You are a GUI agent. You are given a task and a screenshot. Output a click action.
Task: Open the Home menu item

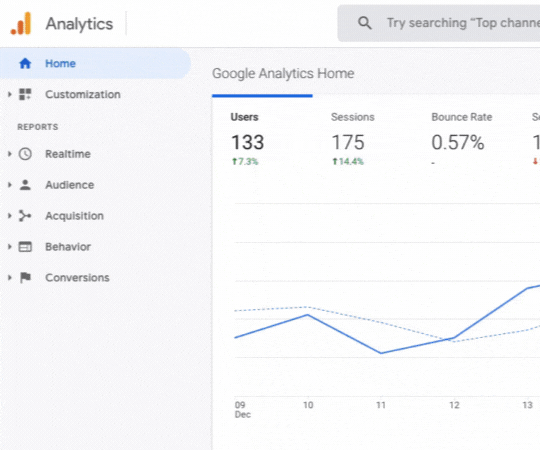click(x=95, y=63)
